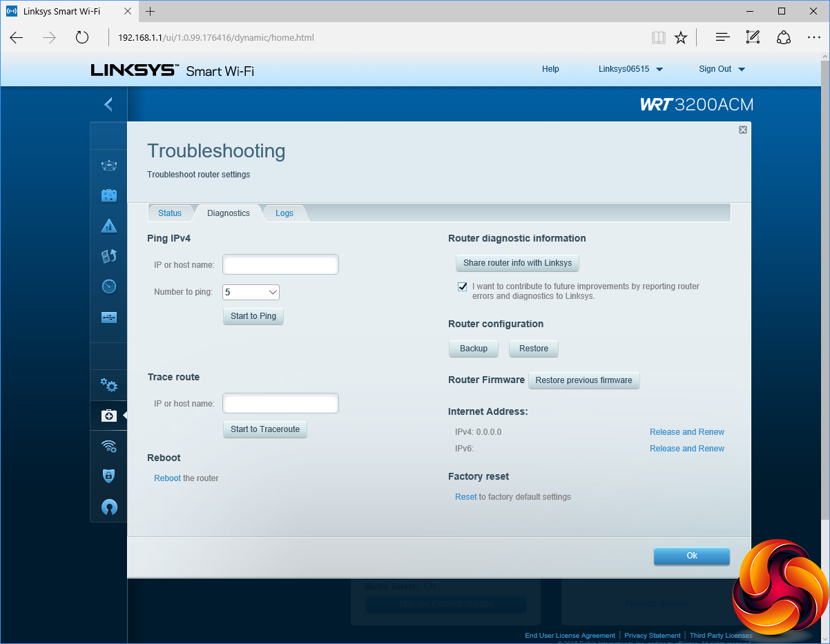
Task: Open the Third Party Licenses link
Action: [x=721, y=636]
